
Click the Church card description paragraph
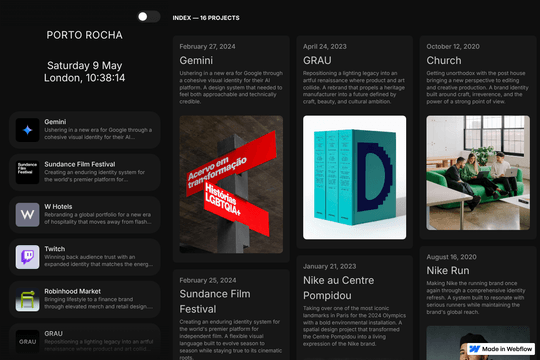coord(477,88)
